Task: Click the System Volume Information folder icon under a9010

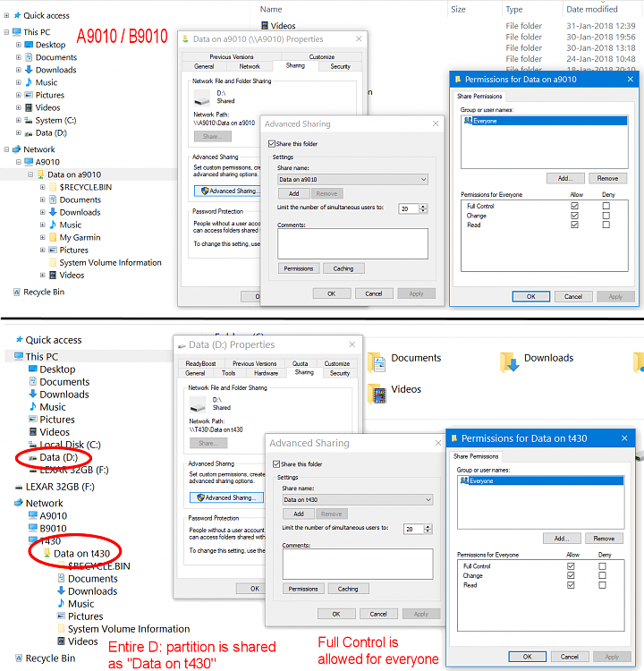Action: click(x=53, y=262)
